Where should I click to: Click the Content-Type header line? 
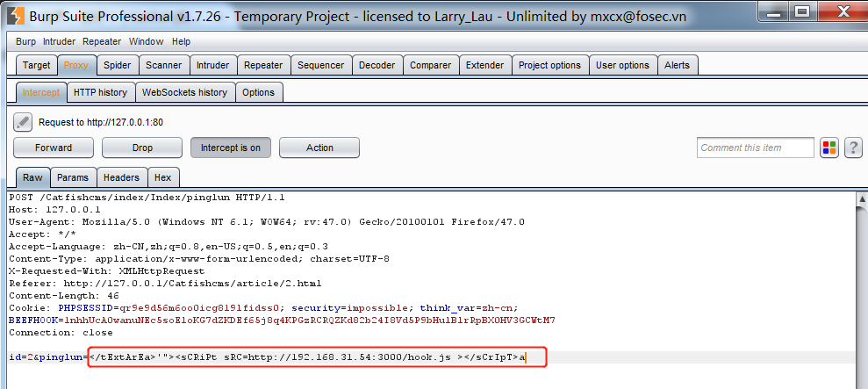pos(198,259)
